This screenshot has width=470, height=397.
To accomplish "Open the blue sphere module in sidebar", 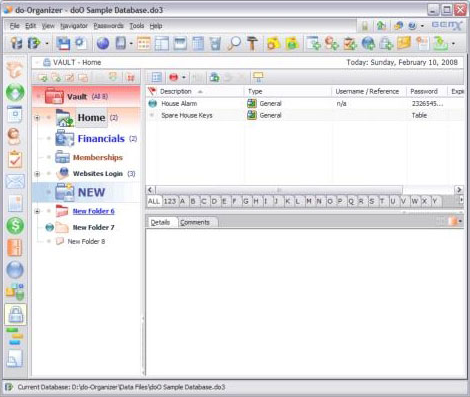I will 15,269.
